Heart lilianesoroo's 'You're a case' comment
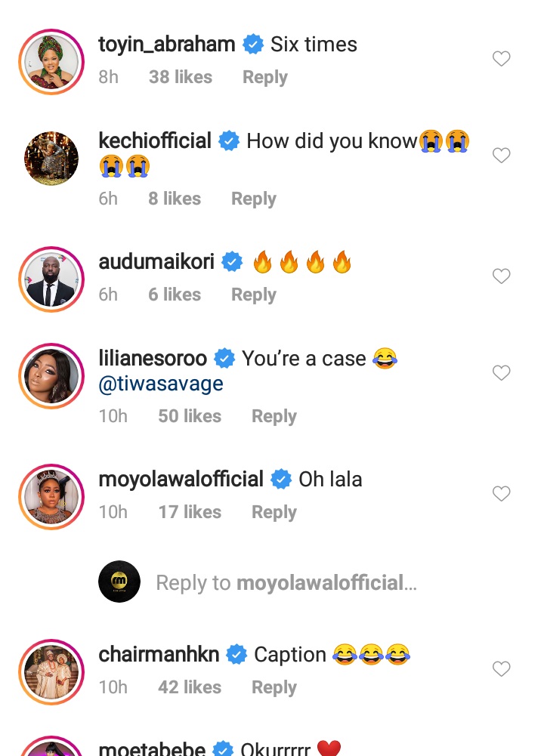Image resolution: width=544 pixels, height=756 pixels. pos(502,373)
